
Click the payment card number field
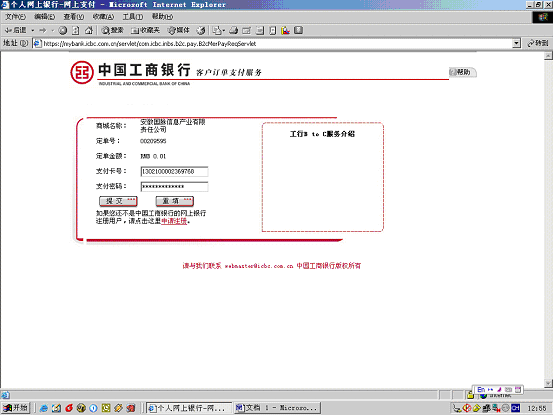tap(174, 171)
